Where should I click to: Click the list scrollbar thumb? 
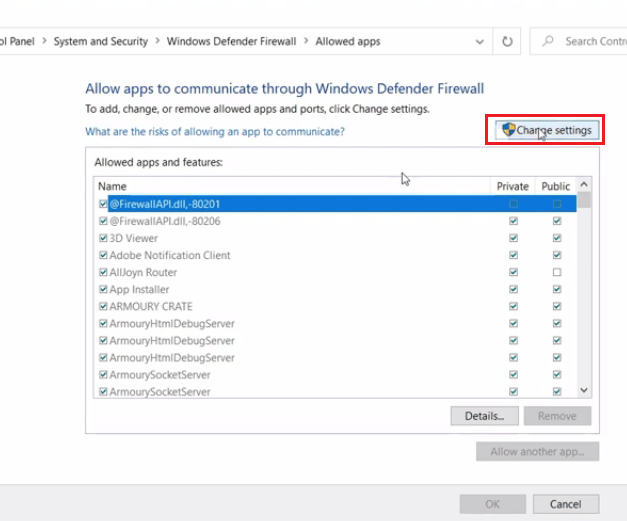[x=584, y=200]
